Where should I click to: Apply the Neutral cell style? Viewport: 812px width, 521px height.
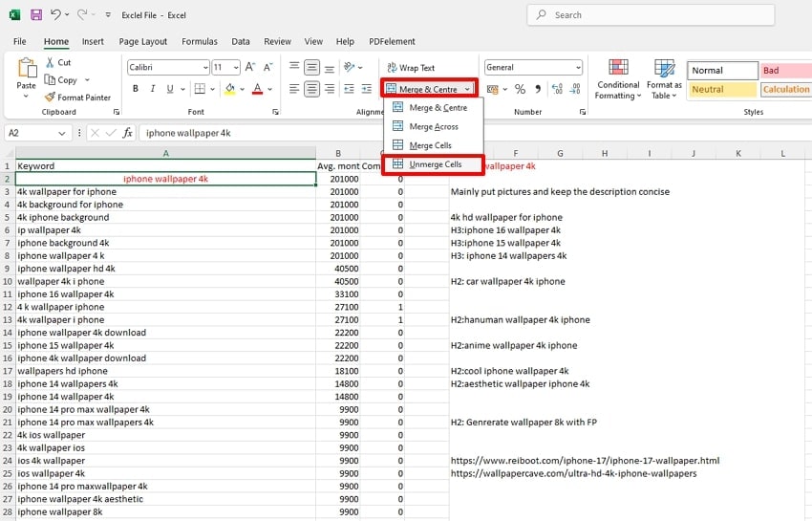pyautogui.click(x=722, y=89)
